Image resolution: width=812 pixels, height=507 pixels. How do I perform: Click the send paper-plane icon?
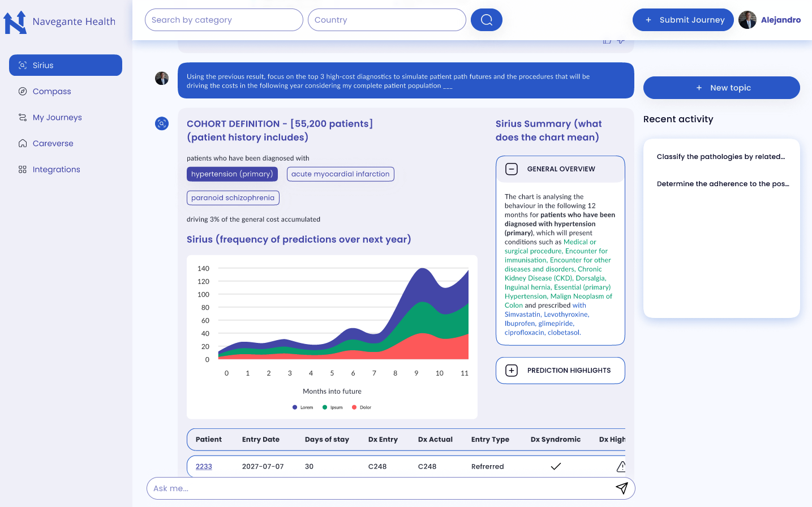coord(622,488)
